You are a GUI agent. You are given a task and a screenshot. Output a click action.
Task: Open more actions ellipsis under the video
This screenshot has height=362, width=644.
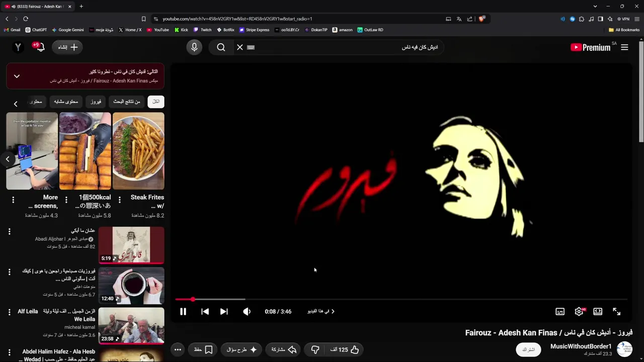178,349
